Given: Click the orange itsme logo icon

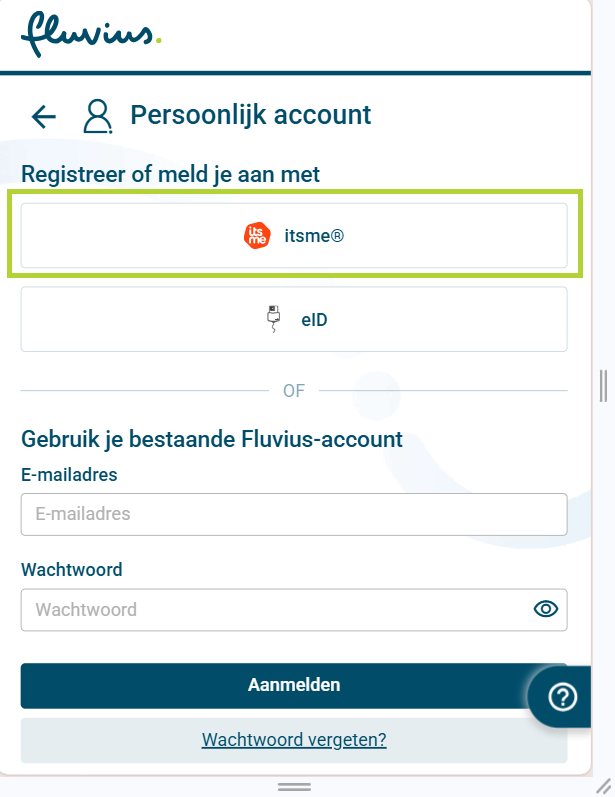Looking at the screenshot, I should pos(257,236).
